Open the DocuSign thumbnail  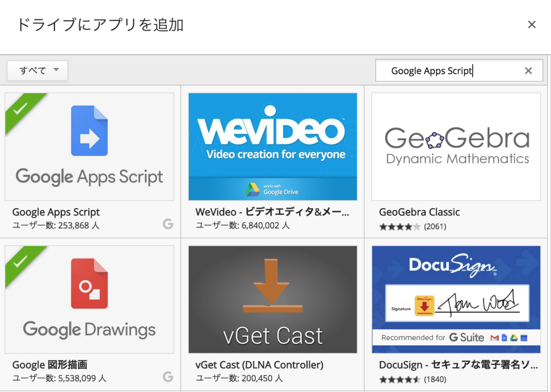pos(456,300)
